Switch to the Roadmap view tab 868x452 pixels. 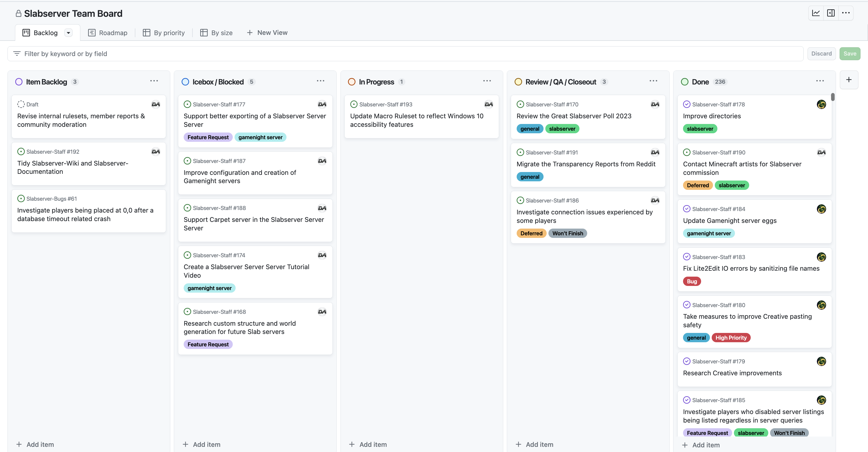point(108,33)
